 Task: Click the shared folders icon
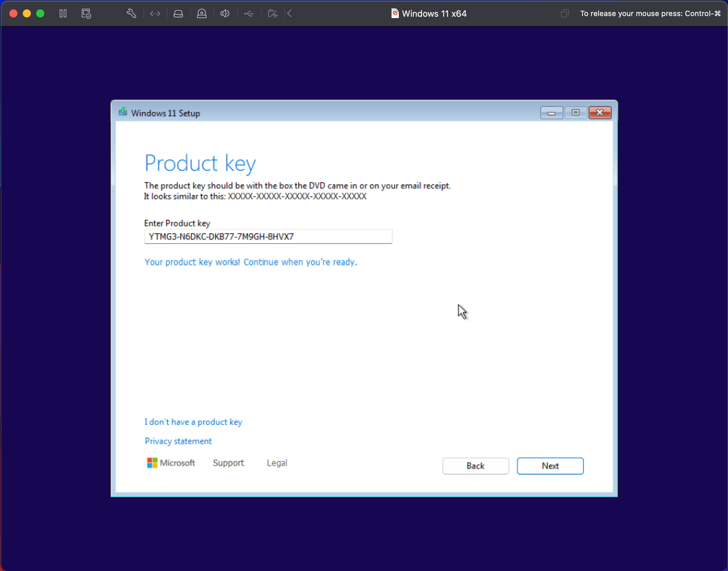click(x=273, y=13)
